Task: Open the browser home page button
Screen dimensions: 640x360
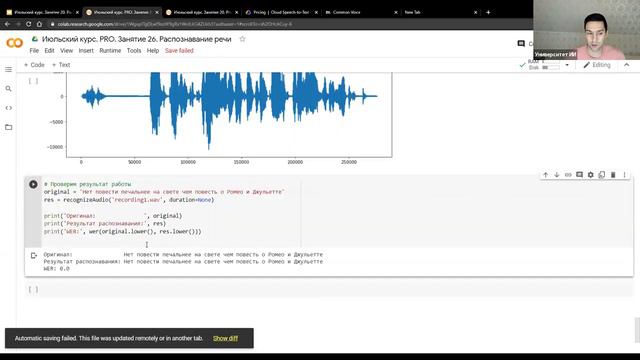Action: 39,24
